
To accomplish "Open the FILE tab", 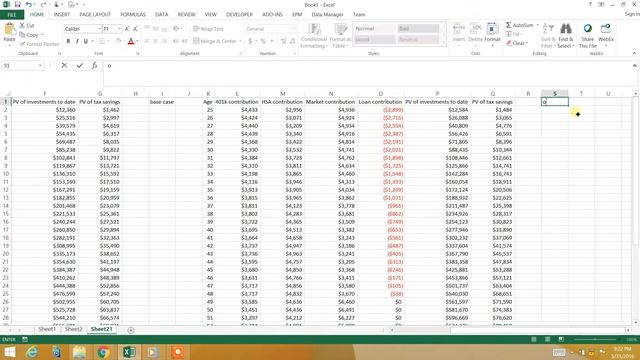I will tap(12, 15).
